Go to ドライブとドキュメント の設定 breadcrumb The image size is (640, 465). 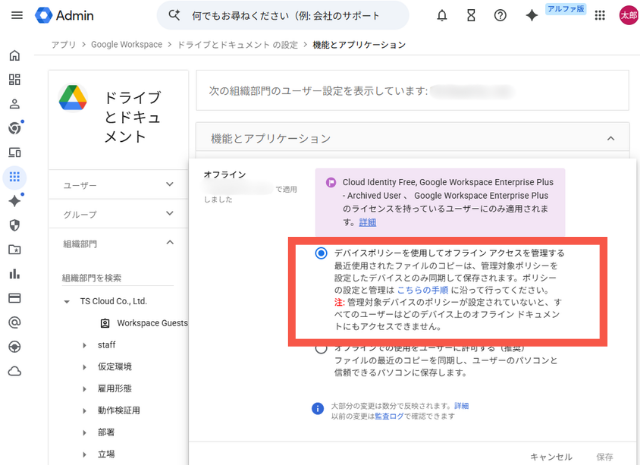(x=238, y=44)
